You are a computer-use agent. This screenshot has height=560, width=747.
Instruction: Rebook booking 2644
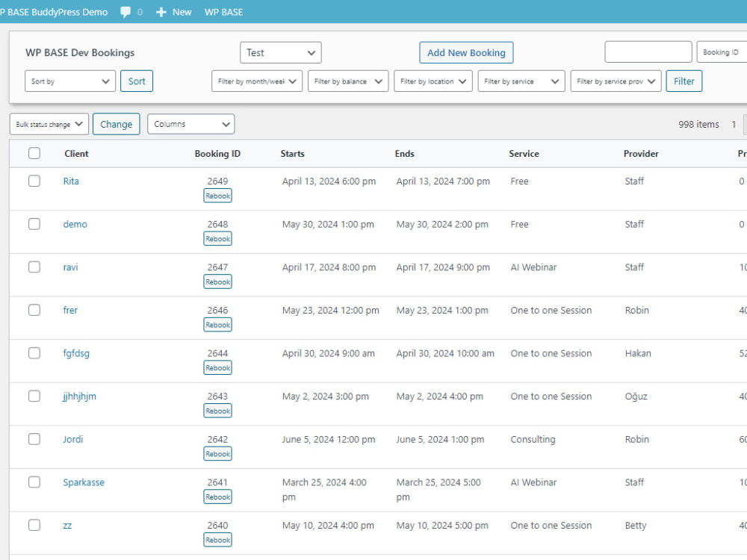[217, 367]
